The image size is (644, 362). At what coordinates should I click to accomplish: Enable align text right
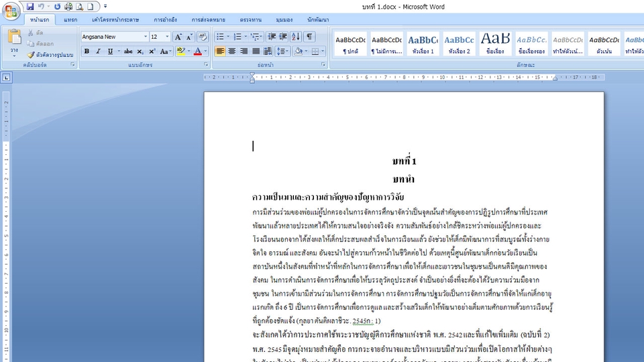244,52
